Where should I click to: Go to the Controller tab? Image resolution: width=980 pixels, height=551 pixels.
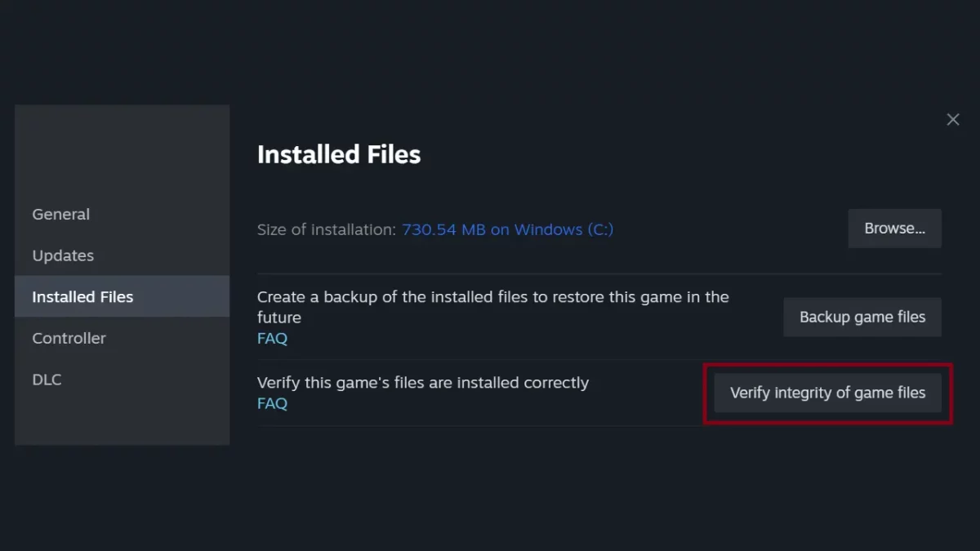click(69, 338)
